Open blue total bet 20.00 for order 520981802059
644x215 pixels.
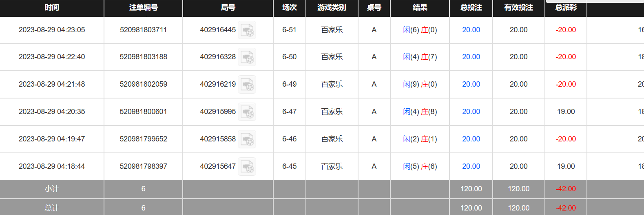471,84
